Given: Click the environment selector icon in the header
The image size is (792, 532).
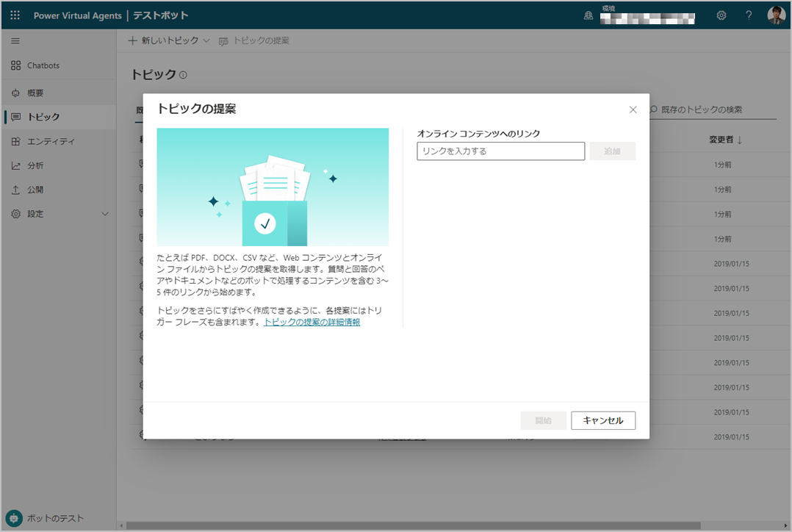Looking at the screenshot, I should pyautogui.click(x=587, y=15).
